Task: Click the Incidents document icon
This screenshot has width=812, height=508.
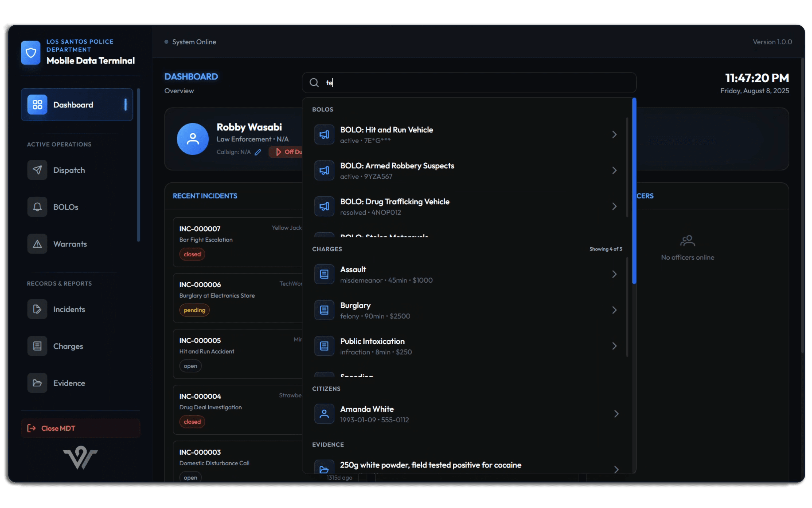Action: 37,309
